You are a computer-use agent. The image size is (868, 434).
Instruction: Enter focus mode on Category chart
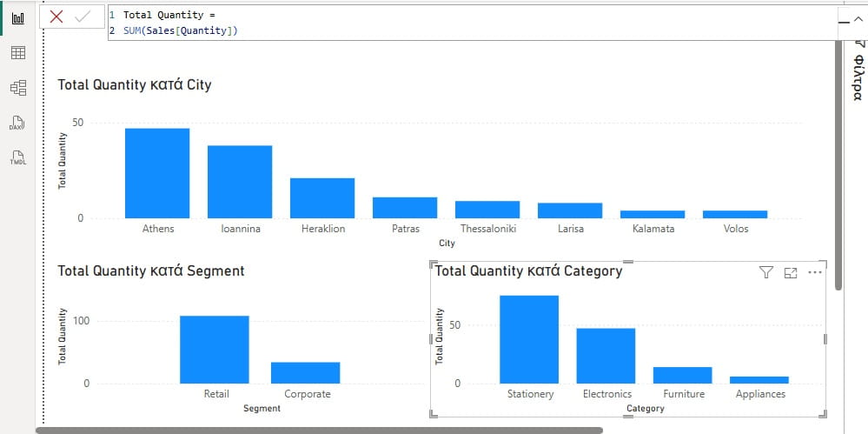791,273
